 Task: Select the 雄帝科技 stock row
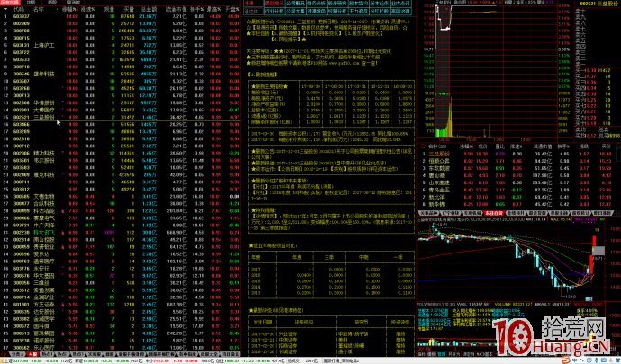tap(45, 72)
